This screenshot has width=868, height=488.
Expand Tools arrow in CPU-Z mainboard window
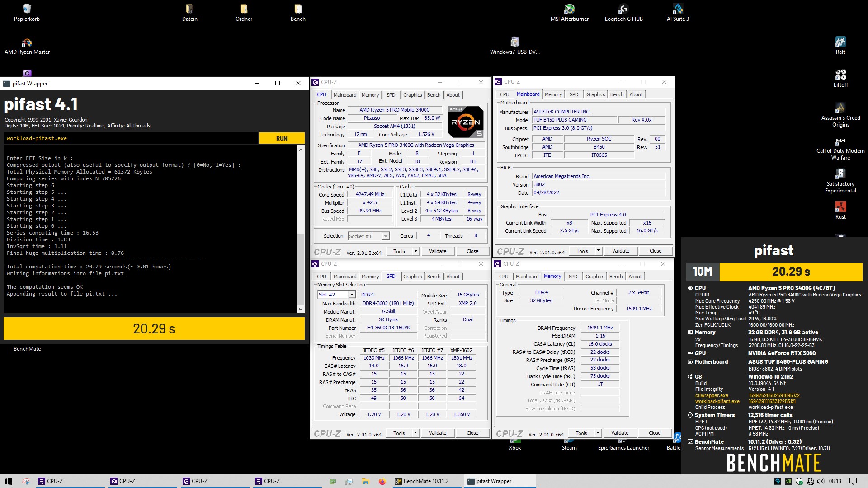[599, 251]
